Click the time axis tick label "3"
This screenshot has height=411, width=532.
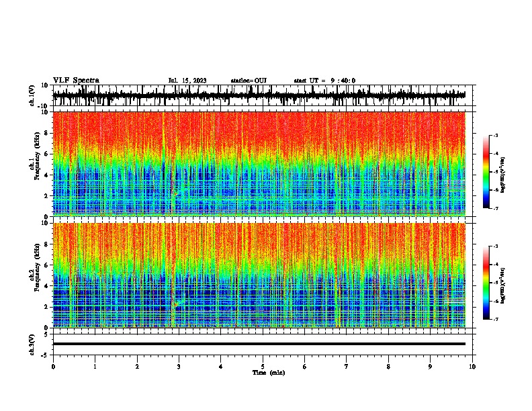click(179, 367)
